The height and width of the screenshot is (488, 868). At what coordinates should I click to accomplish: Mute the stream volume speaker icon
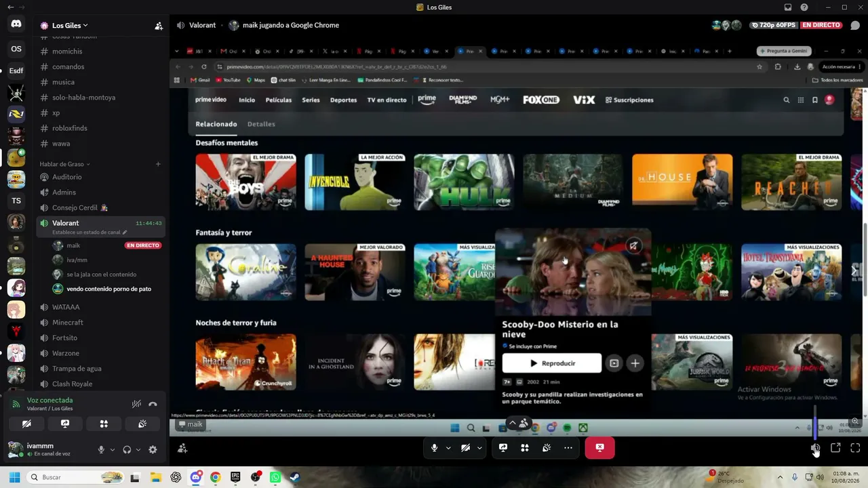coord(816,447)
